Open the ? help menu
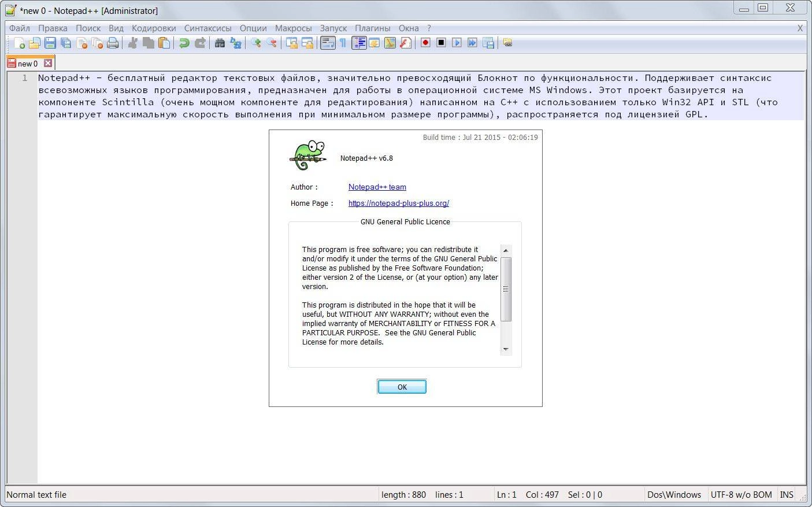This screenshot has width=812, height=507. [x=429, y=28]
